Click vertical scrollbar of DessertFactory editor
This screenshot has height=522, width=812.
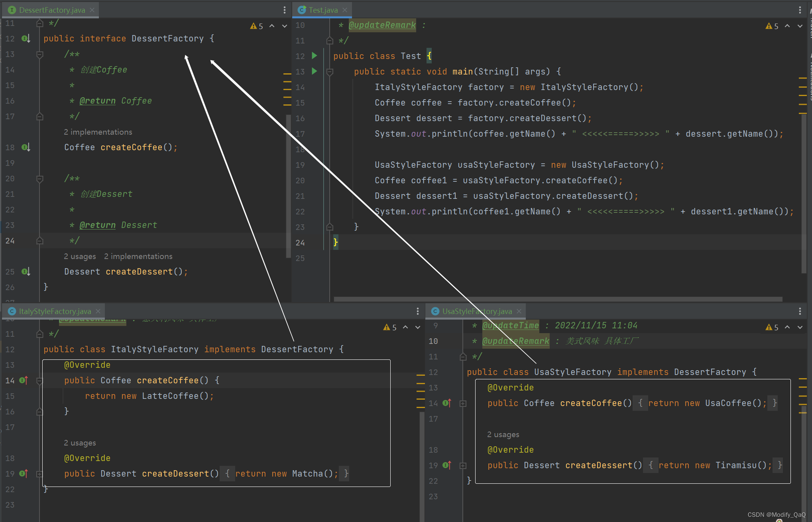tap(288, 186)
